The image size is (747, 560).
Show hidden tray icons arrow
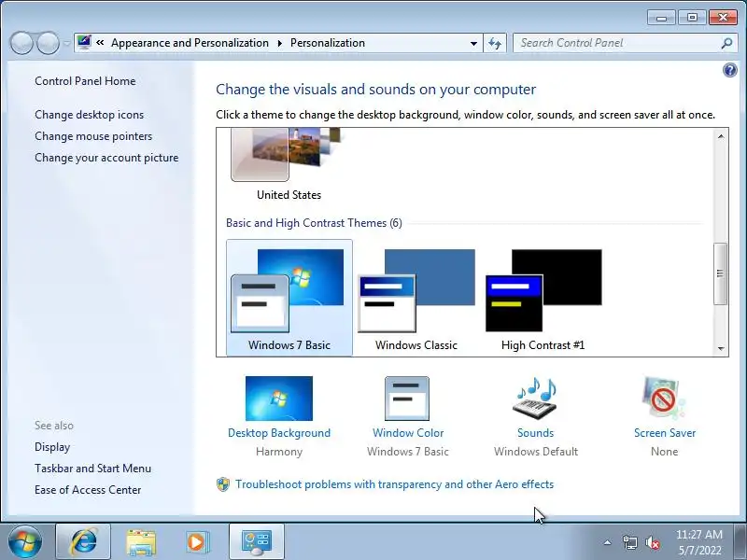608,542
